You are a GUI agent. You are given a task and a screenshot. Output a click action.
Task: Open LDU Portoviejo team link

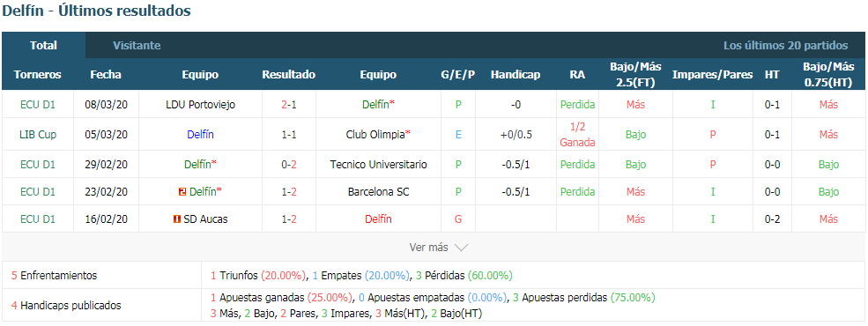pyautogui.click(x=200, y=105)
